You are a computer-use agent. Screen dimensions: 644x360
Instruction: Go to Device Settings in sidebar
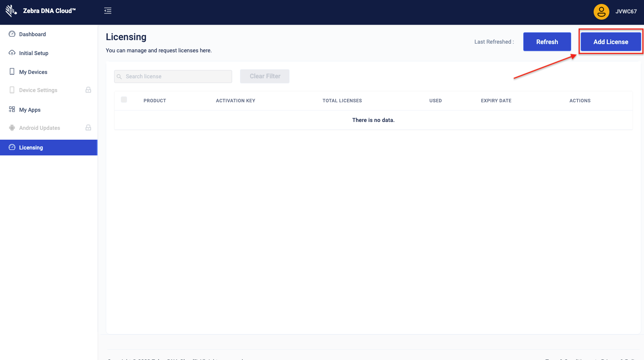(x=38, y=90)
